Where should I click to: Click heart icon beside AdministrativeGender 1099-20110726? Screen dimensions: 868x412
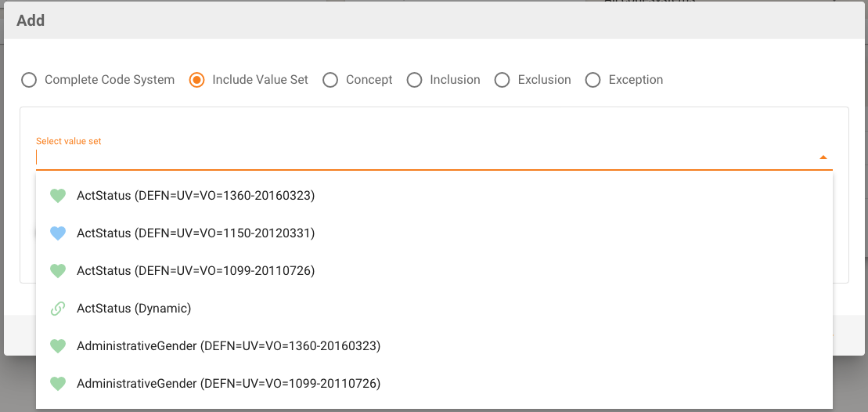(x=57, y=384)
